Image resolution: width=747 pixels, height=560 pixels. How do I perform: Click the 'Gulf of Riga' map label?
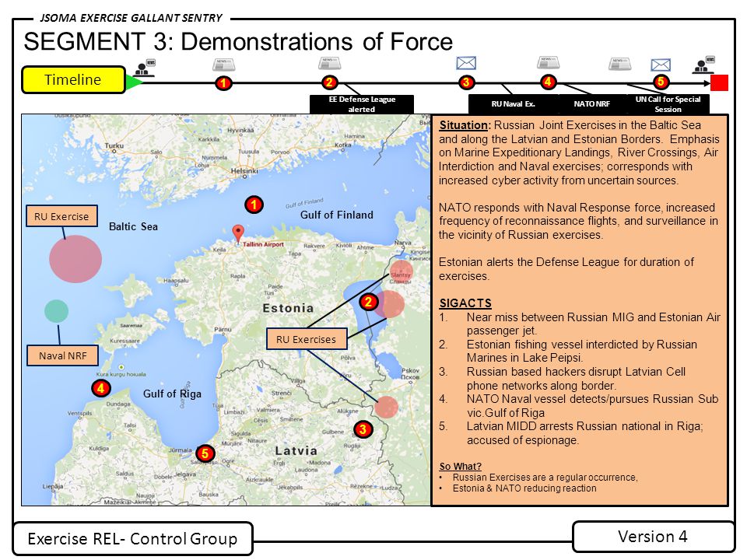(173, 394)
